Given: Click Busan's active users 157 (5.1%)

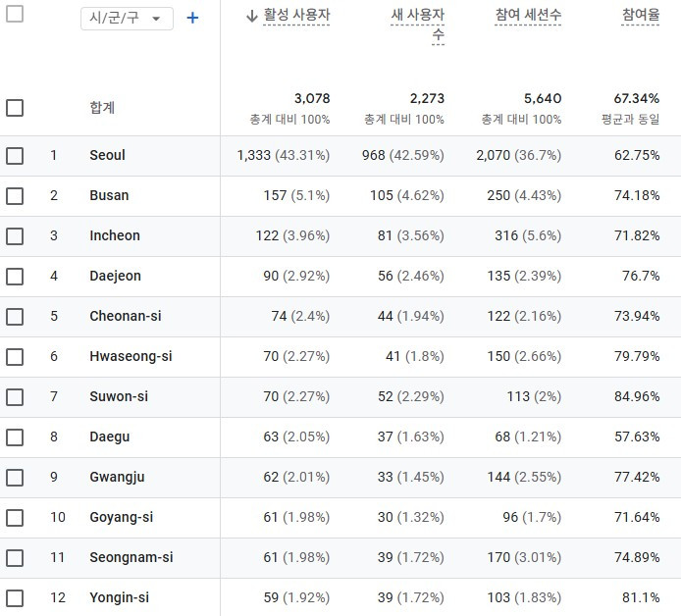Looking at the screenshot, I should [296, 195].
